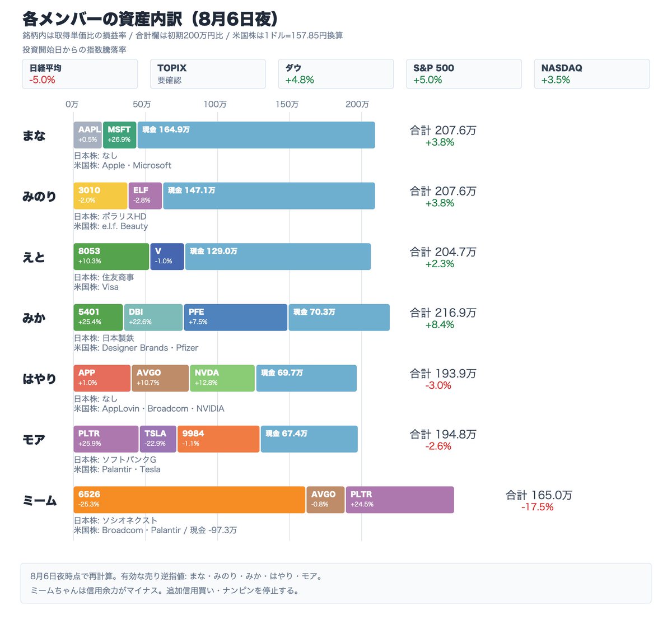
Task: Click the ダウ +4.8% index card
Action: tap(336, 74)
